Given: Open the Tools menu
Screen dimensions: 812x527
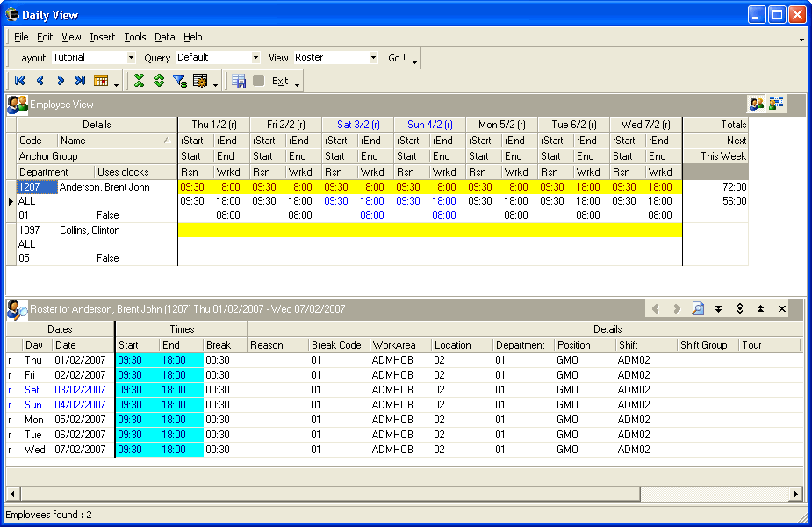Looking at the screenshot, I should 135,37.
